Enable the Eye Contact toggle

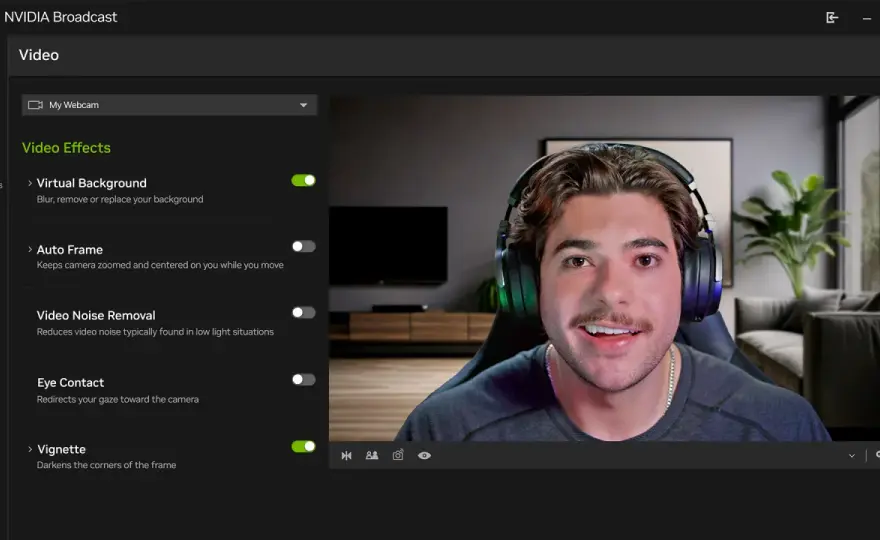304,379
